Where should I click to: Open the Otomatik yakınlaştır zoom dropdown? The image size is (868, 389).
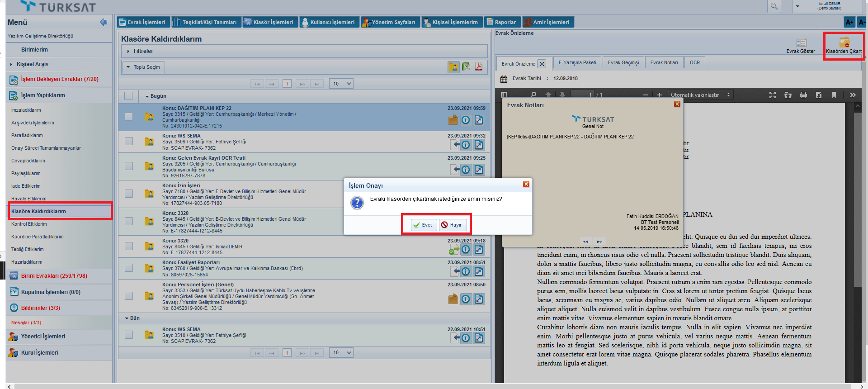tap(700, 95)
